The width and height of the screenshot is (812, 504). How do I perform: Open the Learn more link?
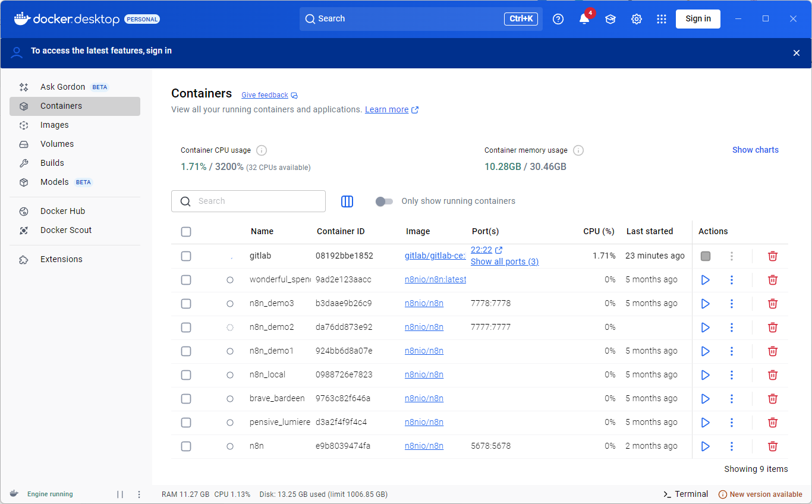coord(392,110)
